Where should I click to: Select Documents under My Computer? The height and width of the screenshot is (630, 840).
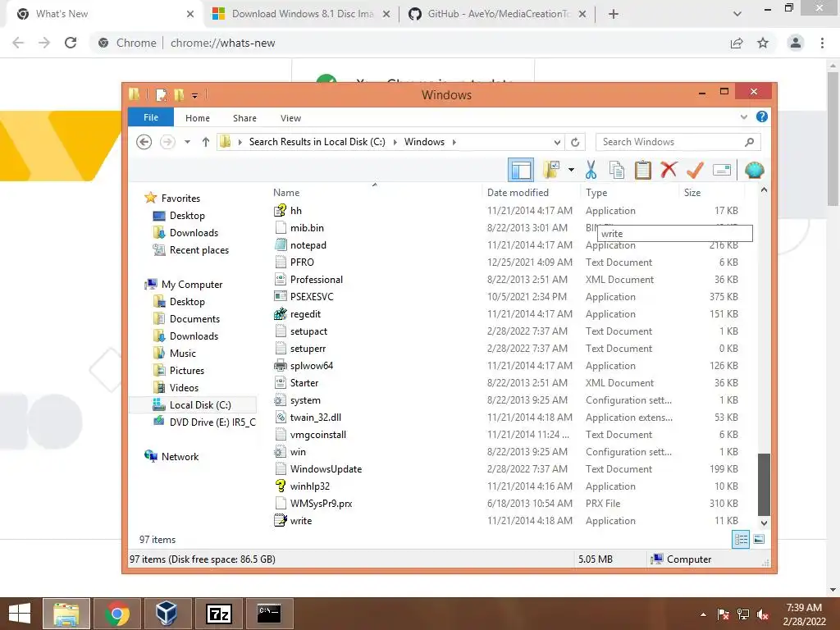coord(194,319)
